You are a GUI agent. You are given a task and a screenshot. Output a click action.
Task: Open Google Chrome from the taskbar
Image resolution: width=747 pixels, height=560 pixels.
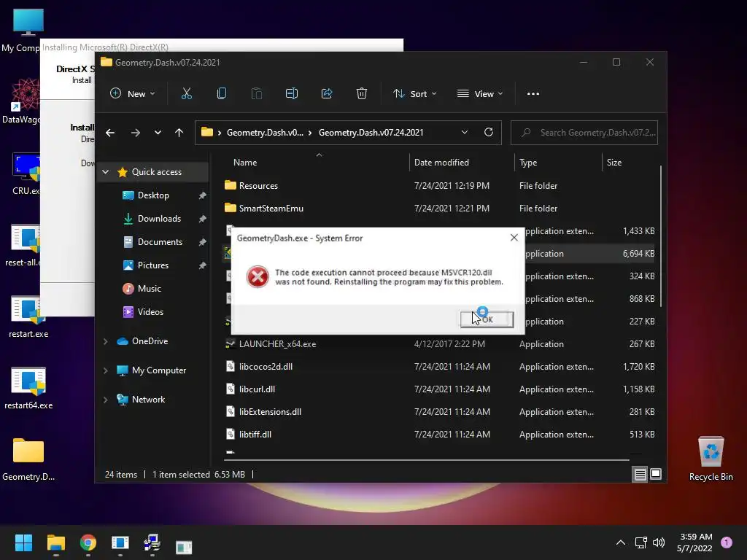click(x=88, y=542)
